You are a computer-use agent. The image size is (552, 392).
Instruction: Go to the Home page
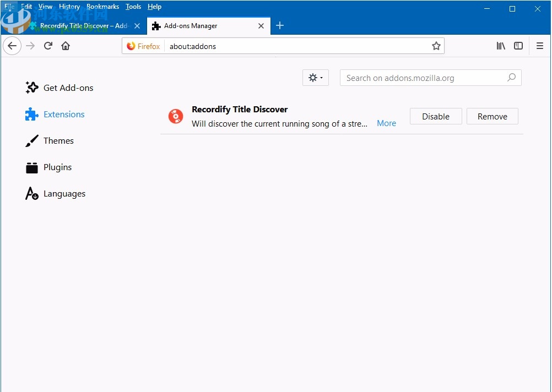pos(66,46)
